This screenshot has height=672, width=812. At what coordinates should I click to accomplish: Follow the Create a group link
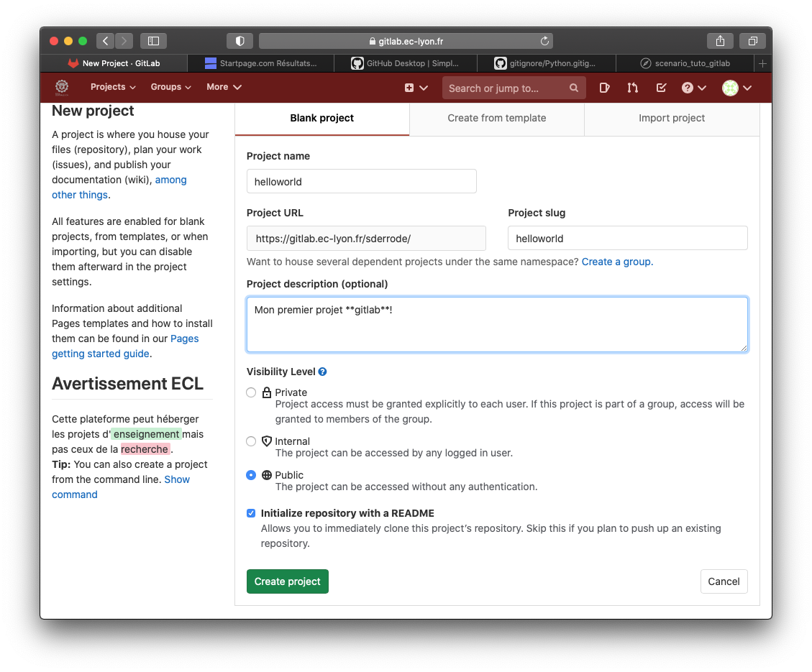point(617,262)
